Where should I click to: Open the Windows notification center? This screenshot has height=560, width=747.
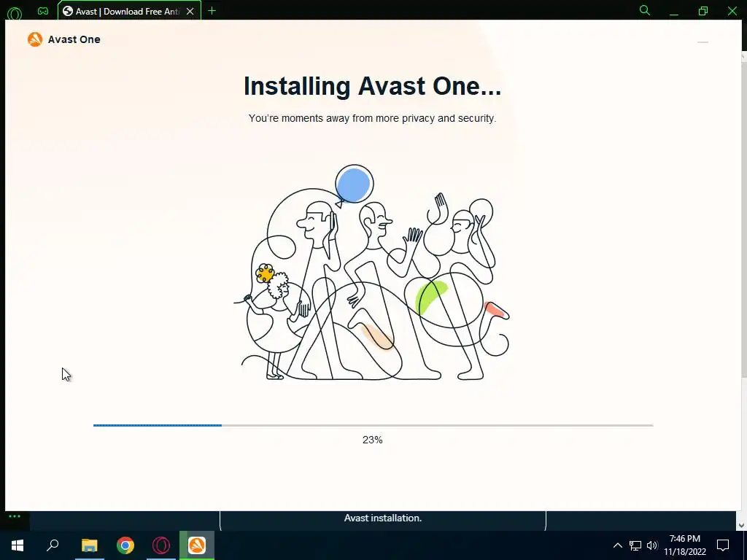click(x=723, y=545)
